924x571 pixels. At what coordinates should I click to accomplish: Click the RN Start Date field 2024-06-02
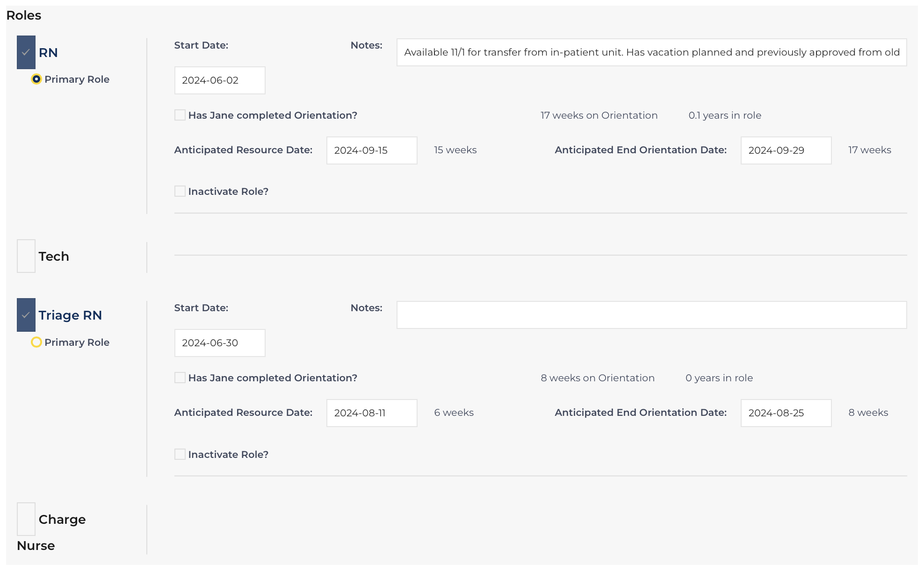click(x=220, y=80)
